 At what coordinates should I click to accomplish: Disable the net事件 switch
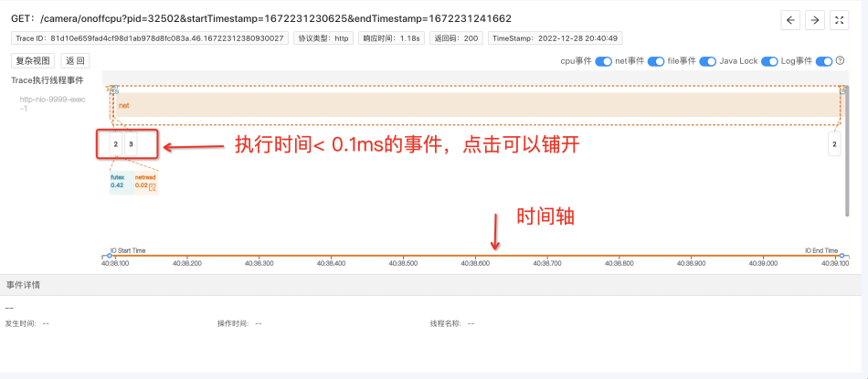pos(657,61)
